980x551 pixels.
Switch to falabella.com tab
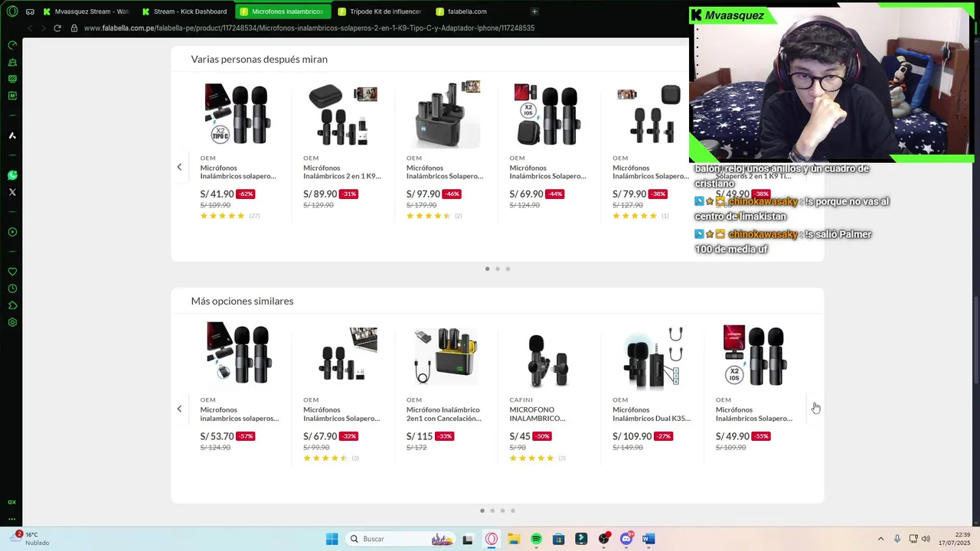[x=477, y=11]
